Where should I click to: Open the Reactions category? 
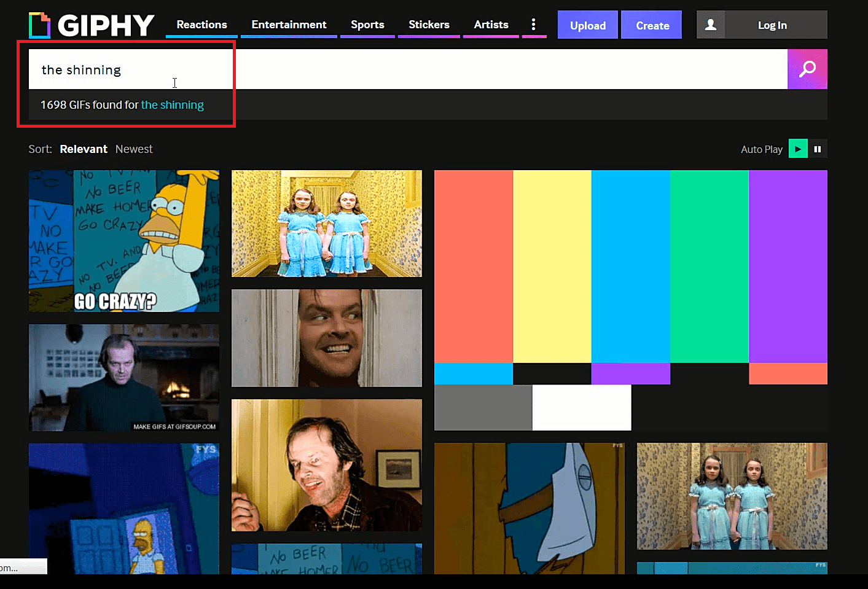point(201,25)
